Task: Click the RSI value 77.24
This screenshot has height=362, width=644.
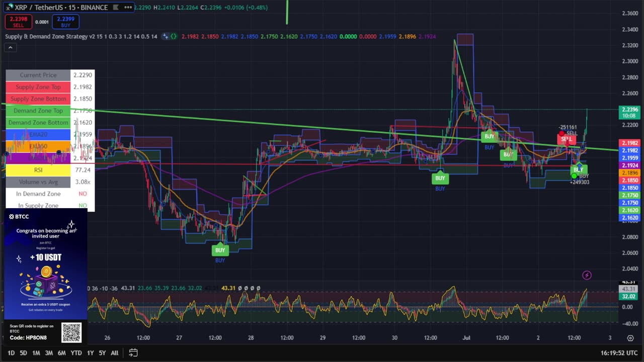Action: click(83, 170)
